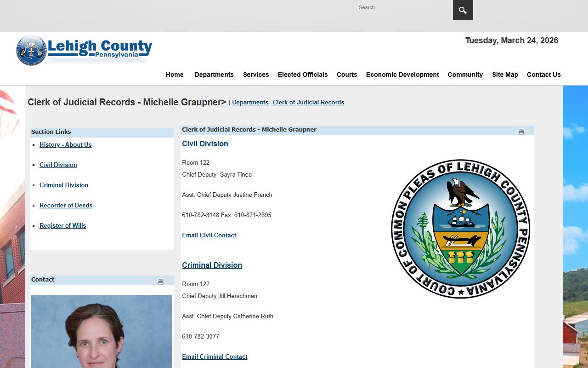Image resolution: width=588 pixels, height=368 pixels.
Task: Open the Services menu
Action: [256, 75]
